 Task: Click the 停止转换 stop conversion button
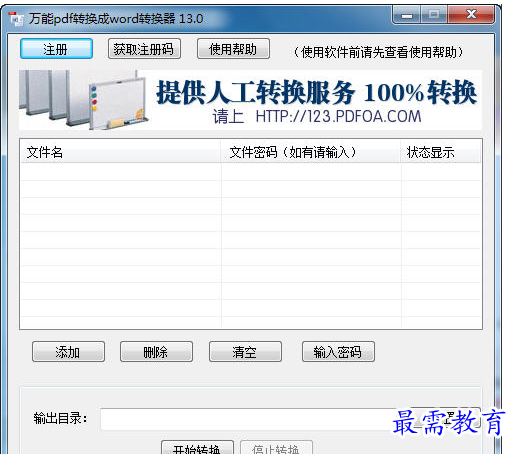tap(276, 448)
